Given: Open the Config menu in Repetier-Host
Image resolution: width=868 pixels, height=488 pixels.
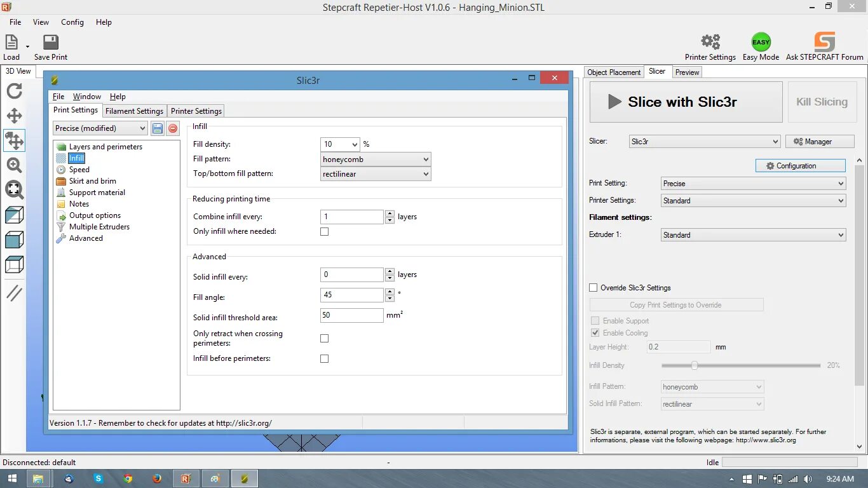Looking at the screenshot, I should [x=72, y=22].
